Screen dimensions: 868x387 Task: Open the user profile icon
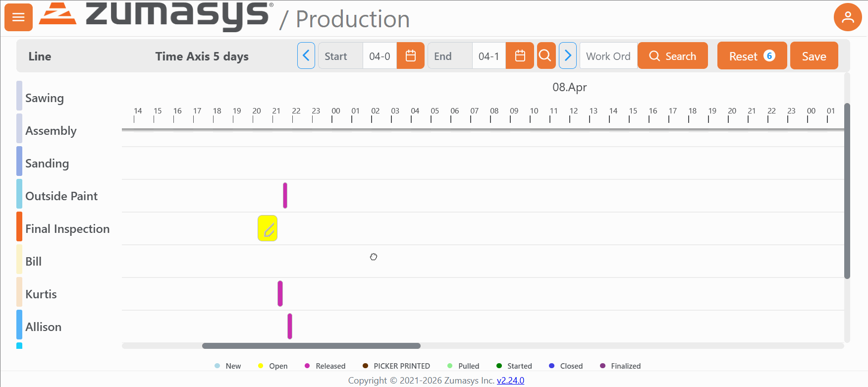tap(848, 17)
